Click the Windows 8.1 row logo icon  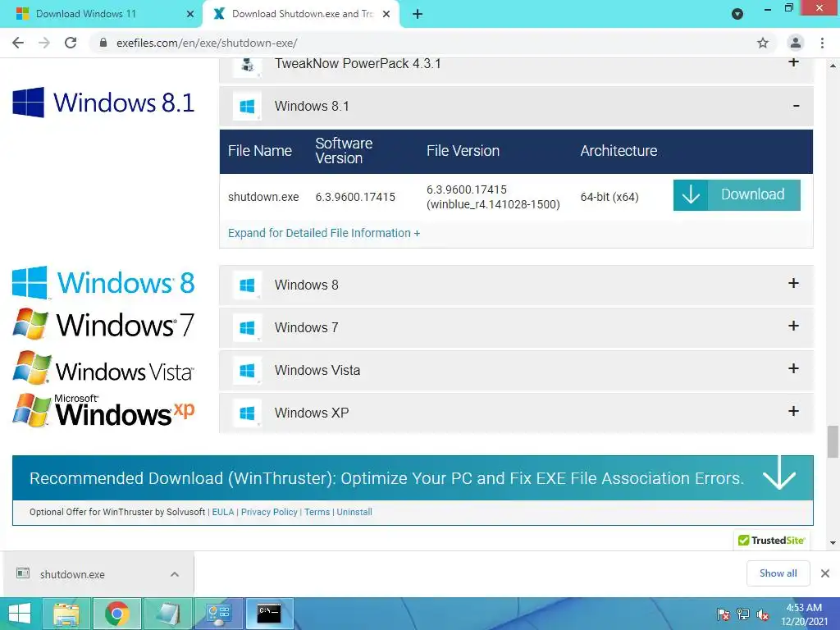[x=248, y=107]
